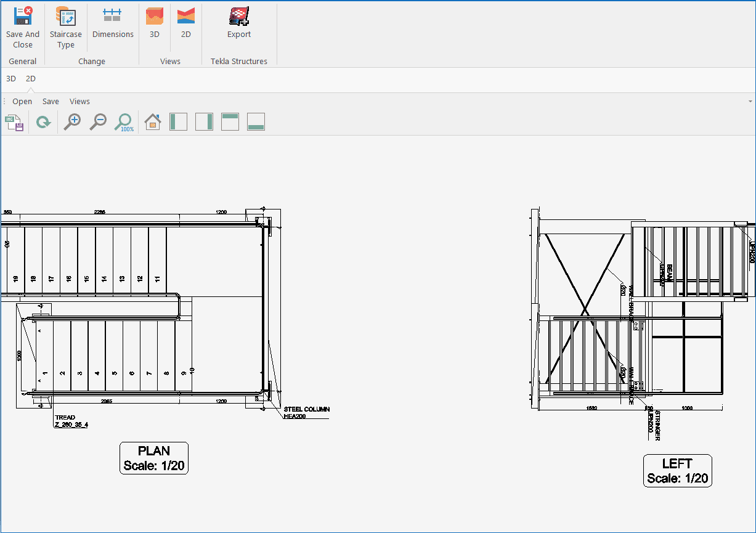The height and width of the screenshot is (533, 756).
Task: Save drawing as image file
Action: 15,122
